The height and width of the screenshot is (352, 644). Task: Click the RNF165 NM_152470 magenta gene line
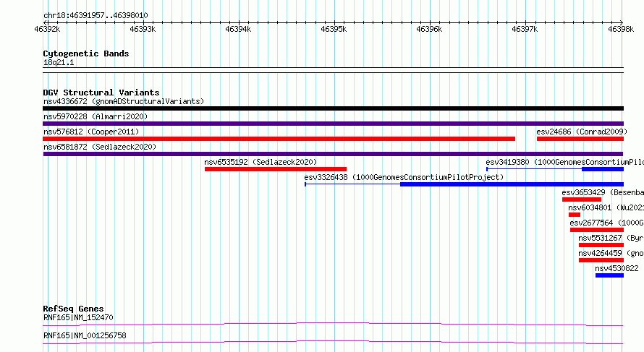point(333,324)
